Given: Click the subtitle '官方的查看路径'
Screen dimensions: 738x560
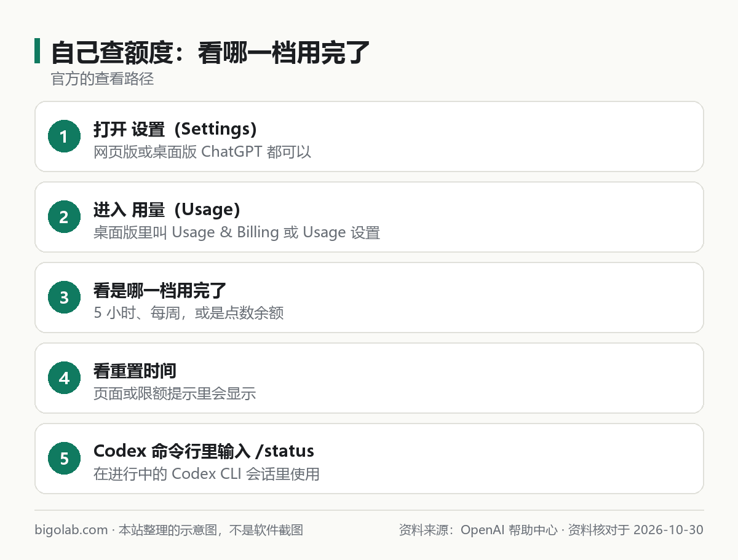Looking at the screenshot, I should coord(102,79).
